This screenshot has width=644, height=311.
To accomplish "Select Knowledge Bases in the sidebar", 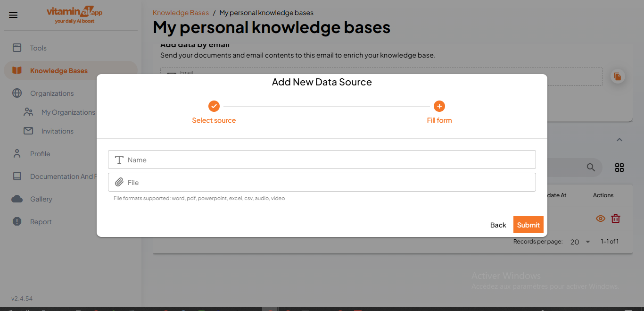I will click(58, 70).
